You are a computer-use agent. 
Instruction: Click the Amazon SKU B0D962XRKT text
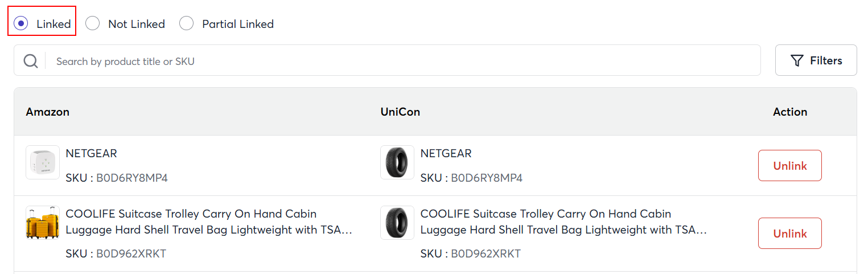pyautogui.click(x=131, y=253)
